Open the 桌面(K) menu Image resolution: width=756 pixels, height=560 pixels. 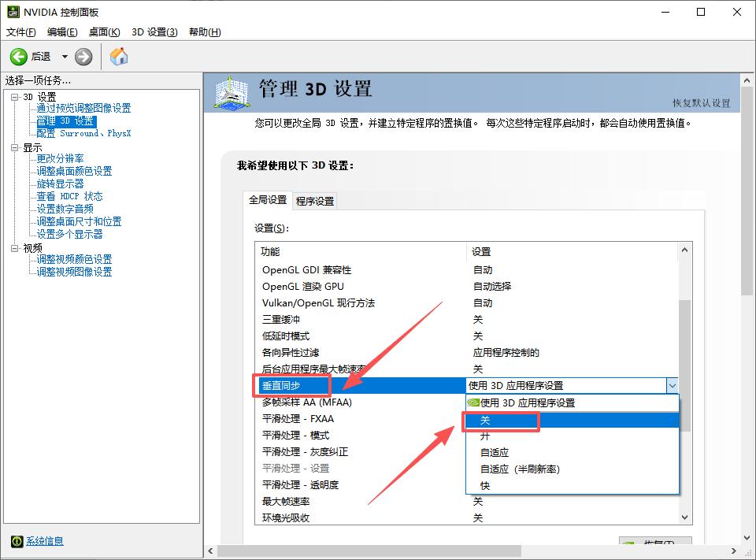click(x=104, y=32)
